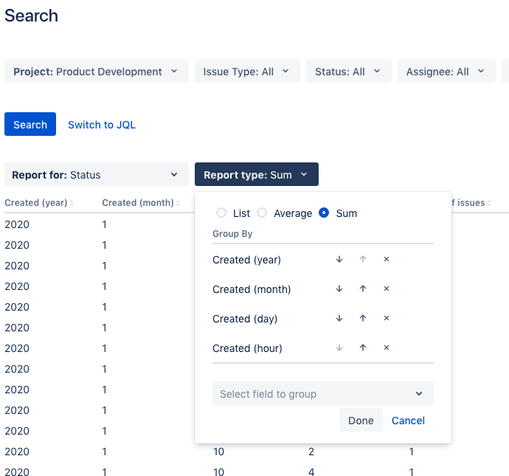Image resolution: width=509 pixels, height=476 pixels.
Task: Click the Created (year) column header
Action: coord(36,203)
